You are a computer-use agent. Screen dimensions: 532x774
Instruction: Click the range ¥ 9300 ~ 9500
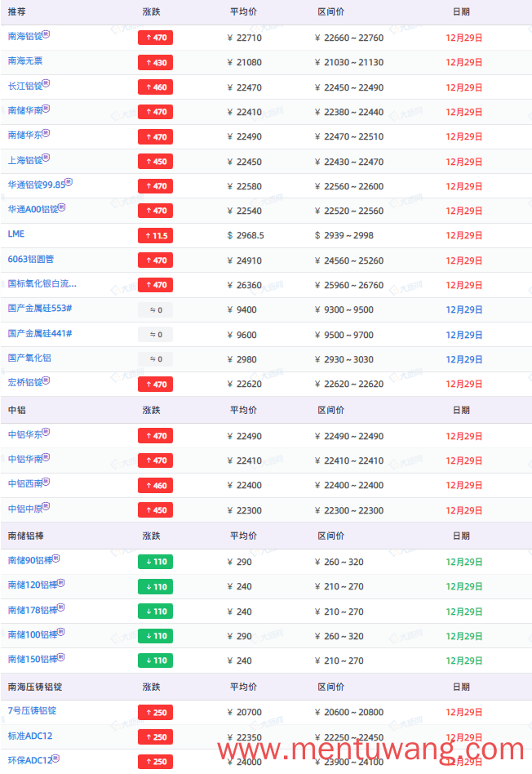tap(344, 310)
